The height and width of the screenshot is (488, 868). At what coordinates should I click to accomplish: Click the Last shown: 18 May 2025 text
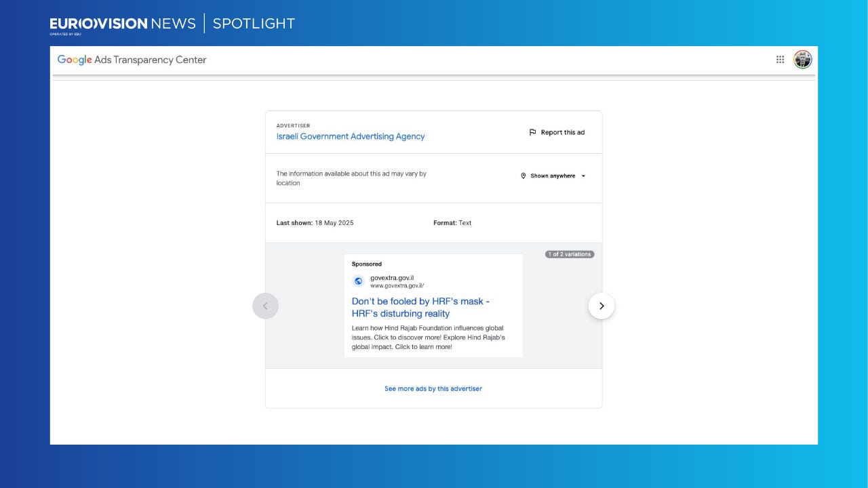click(315, 223)
